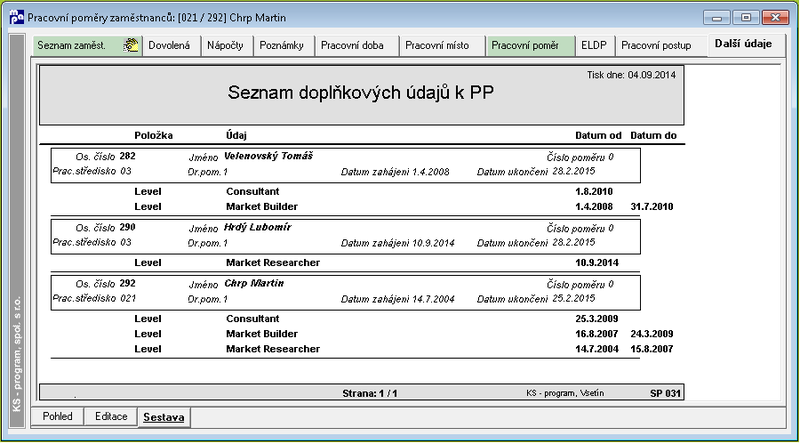Click the Datum do column header
The height and width of the screenshot is (444, 800).
pos(653,136)
